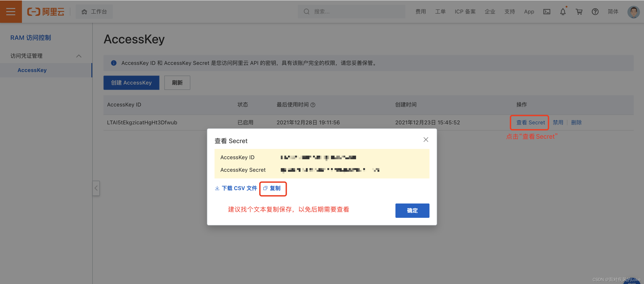This screenshot has height=284, width=644.
Task: Open the user avatar menu
Action: click(x=633, y=12)
